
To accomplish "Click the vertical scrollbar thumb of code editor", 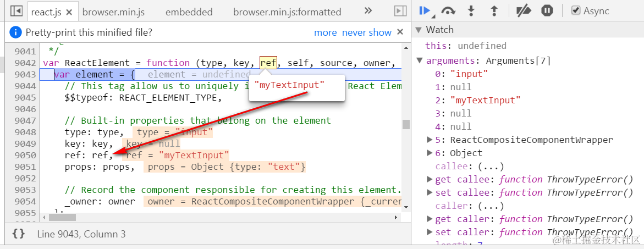I will tap(406, 124).
